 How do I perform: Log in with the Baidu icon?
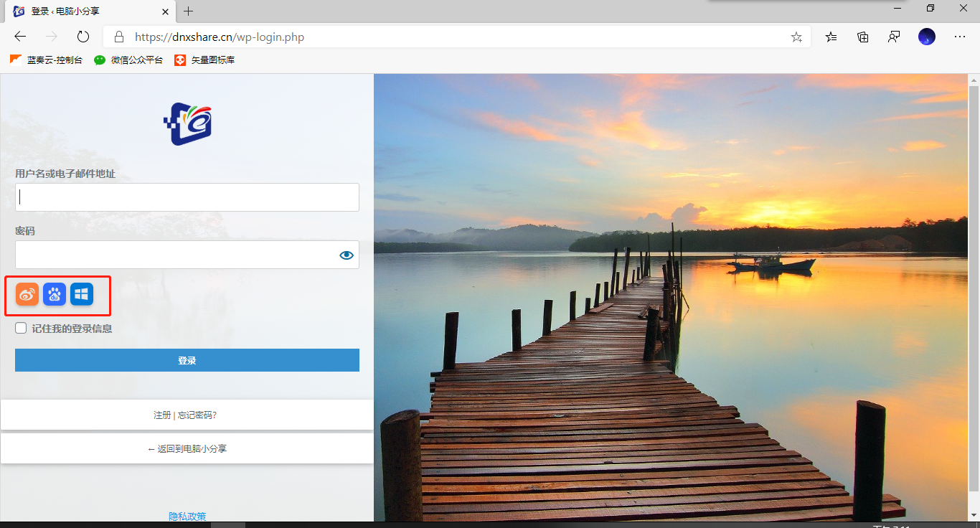tap(55, 294)
